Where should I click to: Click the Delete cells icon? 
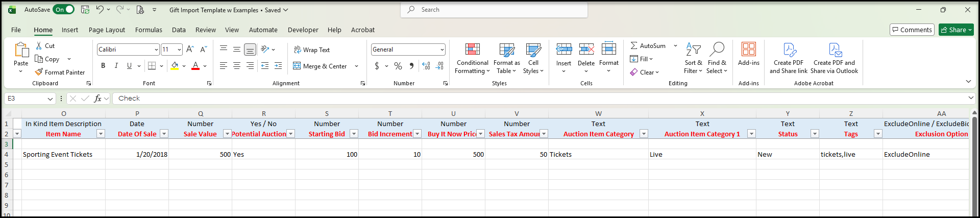[x=586, y=50]
